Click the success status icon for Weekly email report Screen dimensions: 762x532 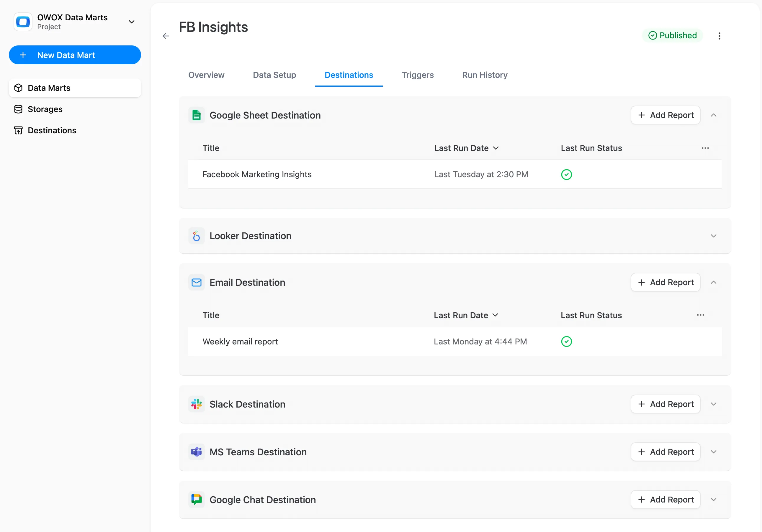[566, 341]
